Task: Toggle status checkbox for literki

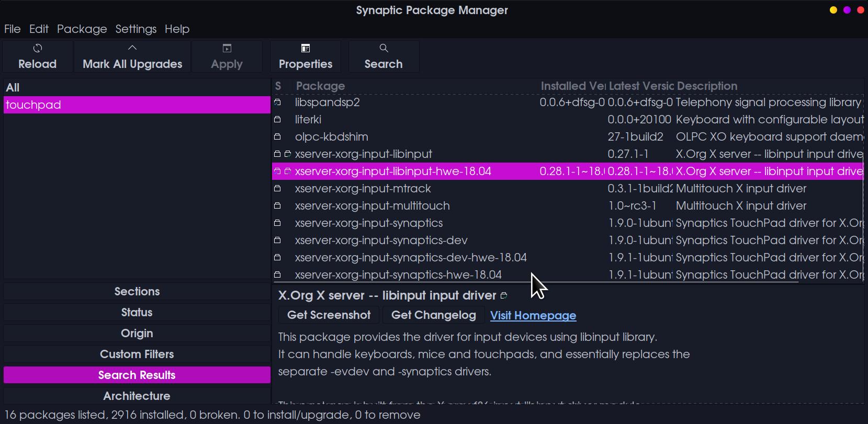Action: [x=277, y=119]
